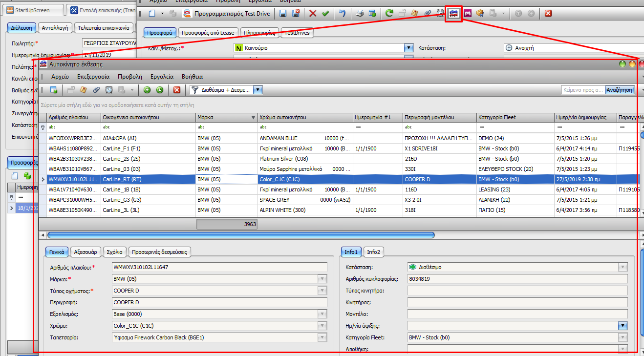The width and height of the screenshot is (644, 356).
Task: Click the blue horizontal scrollbar of the grid
Action: click(241, 235)
